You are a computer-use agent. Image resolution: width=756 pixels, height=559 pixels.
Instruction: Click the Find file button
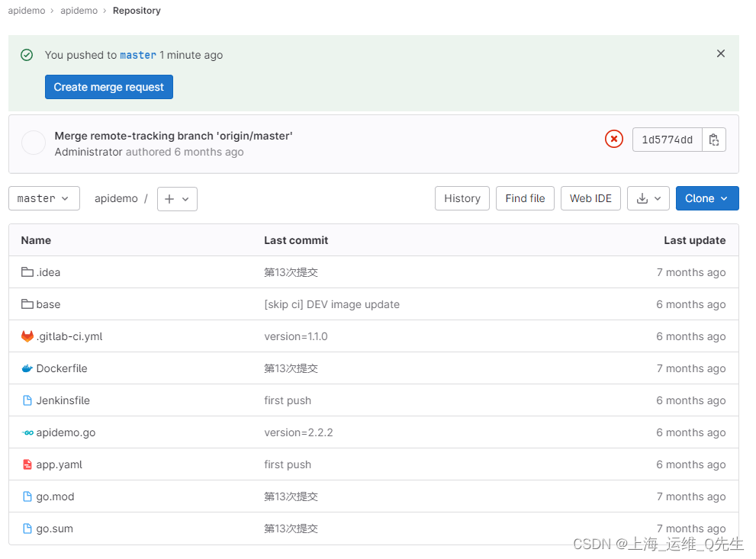pos(525,198)
